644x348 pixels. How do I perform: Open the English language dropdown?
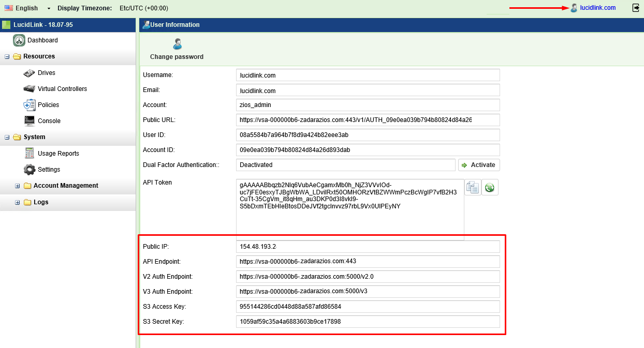49,8
